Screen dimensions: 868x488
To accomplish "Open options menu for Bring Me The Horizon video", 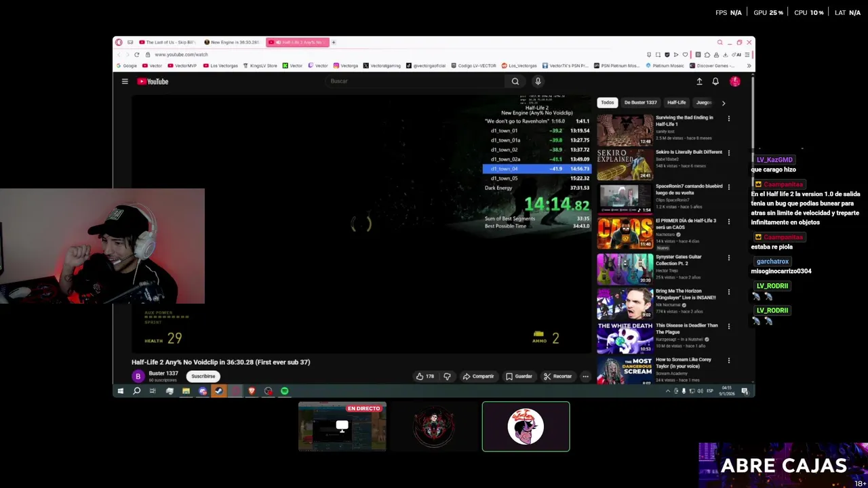I will point(729,292).
